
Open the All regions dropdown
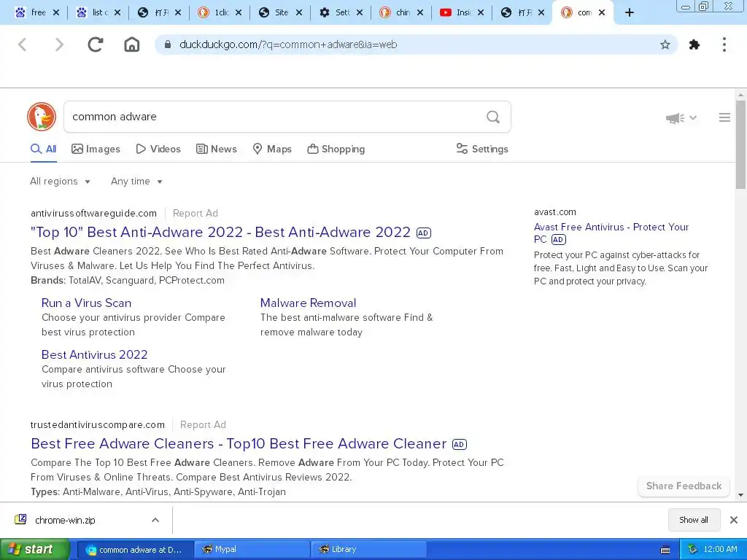[x=60, y=182]
